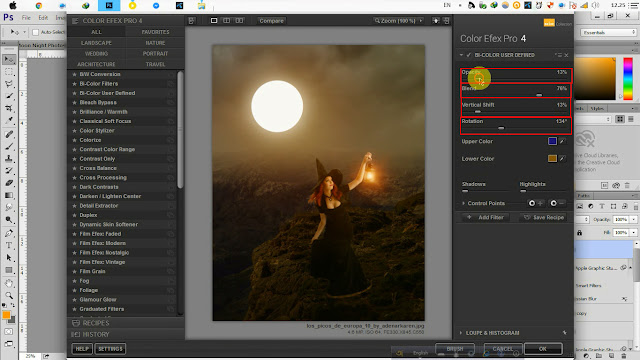Switch to split preview mode
Screen dimensions: 640x360
[x=227, y=20]
